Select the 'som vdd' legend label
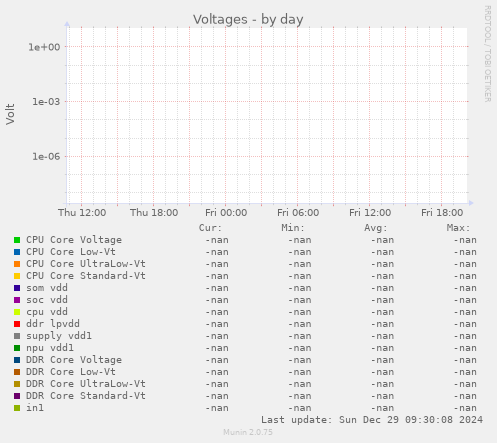This screenshot has height=443, width=497. pos(47,288)
